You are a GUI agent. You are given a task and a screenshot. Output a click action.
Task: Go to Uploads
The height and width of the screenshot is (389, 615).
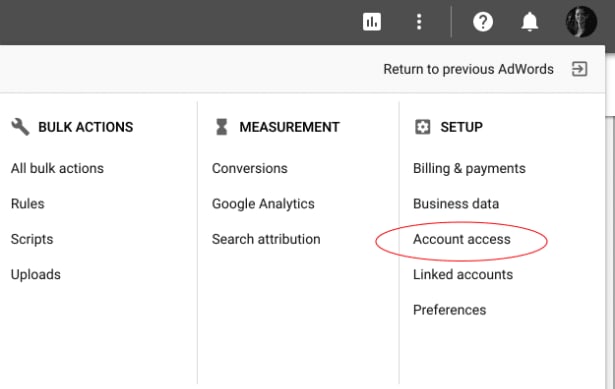(36, 274)
